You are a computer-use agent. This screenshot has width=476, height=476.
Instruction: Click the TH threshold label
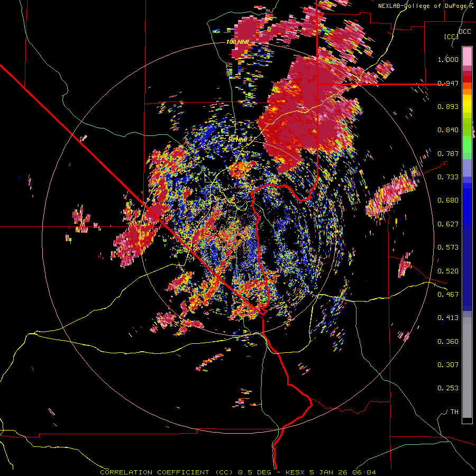click(x=454, y=412)
